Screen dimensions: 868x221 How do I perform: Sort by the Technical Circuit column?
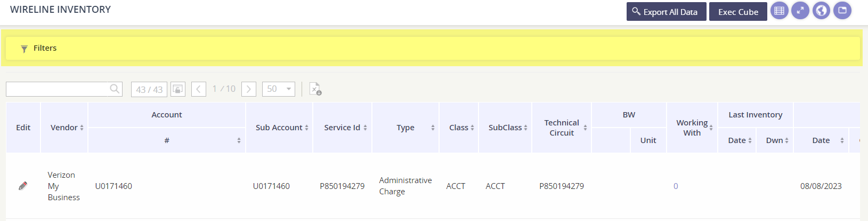pos(565,128)
